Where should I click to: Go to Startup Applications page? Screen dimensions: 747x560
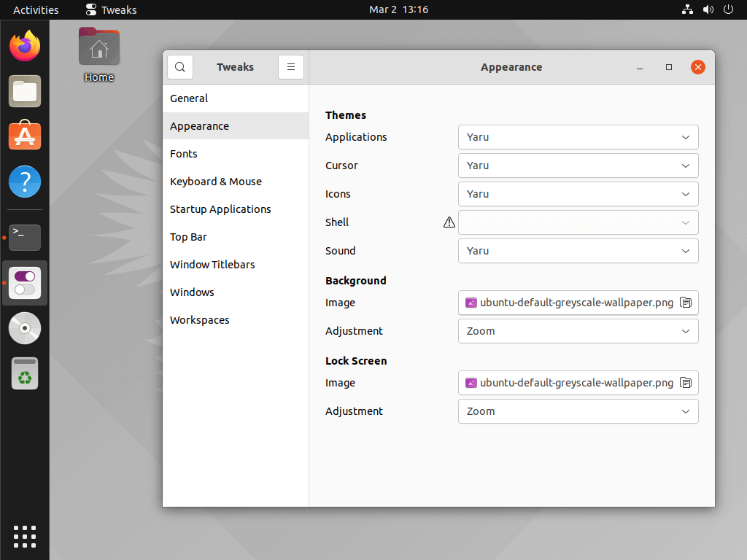click(x=220, y=209)
